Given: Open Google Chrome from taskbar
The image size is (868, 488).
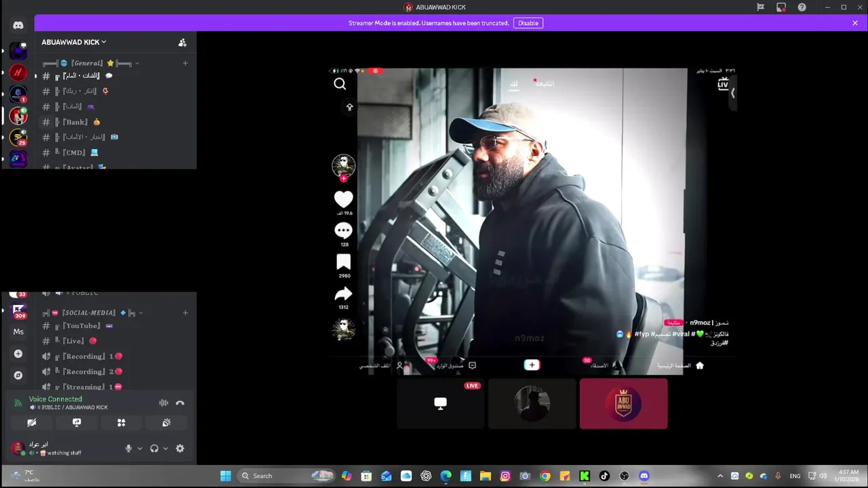Looking at the screenshot, I should [545, 476].
